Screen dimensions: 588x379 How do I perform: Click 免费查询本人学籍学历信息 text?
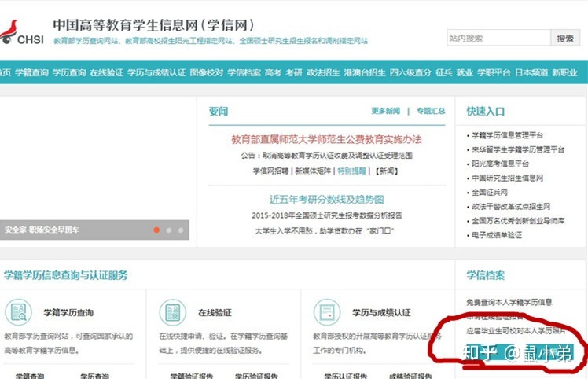click(x=509, y=302)
